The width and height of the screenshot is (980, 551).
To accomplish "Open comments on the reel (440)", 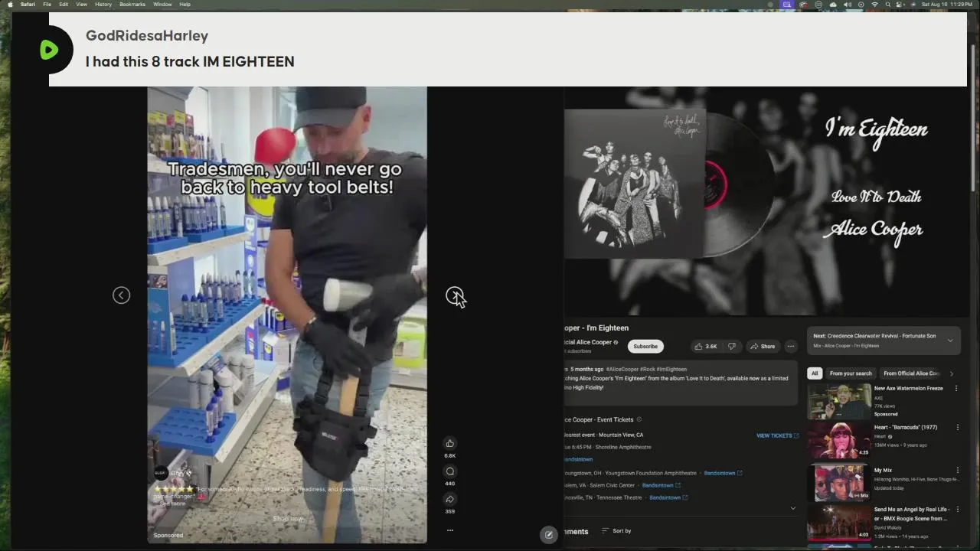I will [450, 471].
